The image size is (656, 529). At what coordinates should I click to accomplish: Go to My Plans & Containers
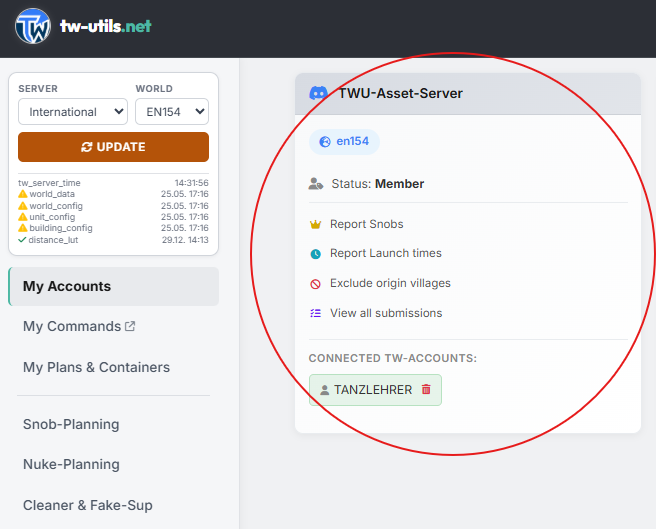[x=96, y=367]
